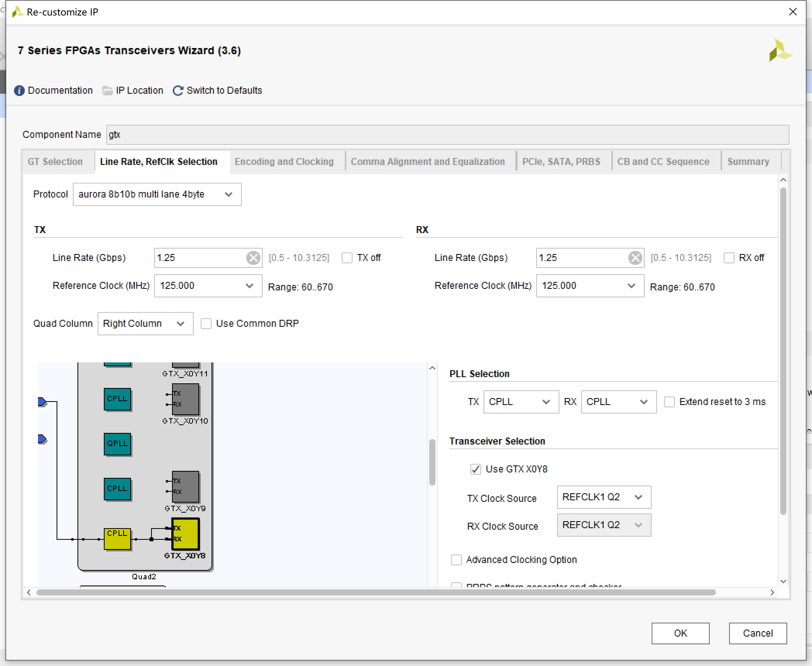Click the diagram panel vertical scrollbar thumb
812x666 pixels.
click(432, 462)
